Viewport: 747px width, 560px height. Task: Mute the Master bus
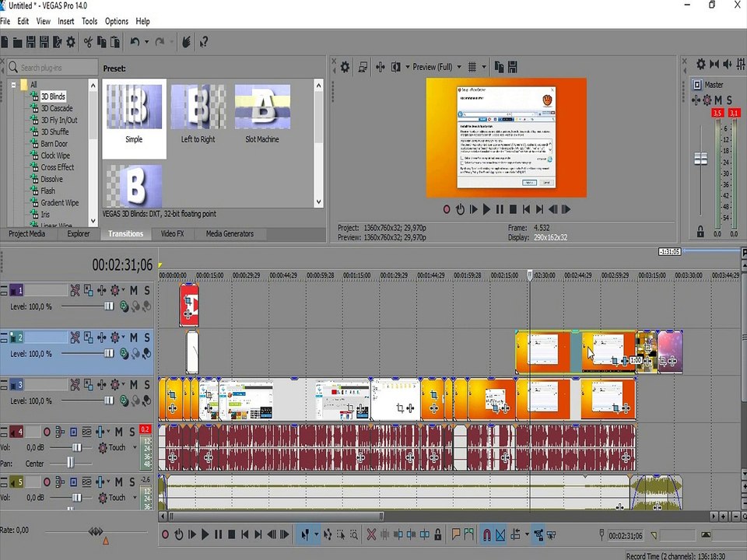[x=718, y=100]
